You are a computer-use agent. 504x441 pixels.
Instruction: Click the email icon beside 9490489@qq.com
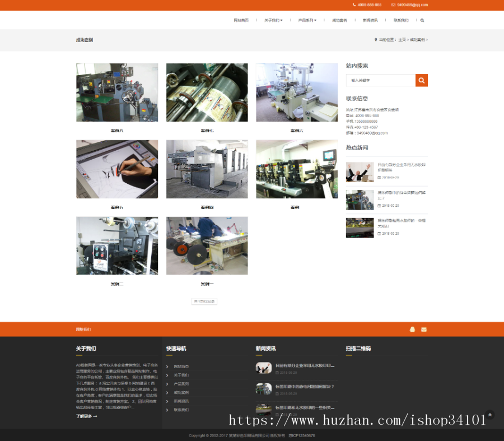coord(393,4)
